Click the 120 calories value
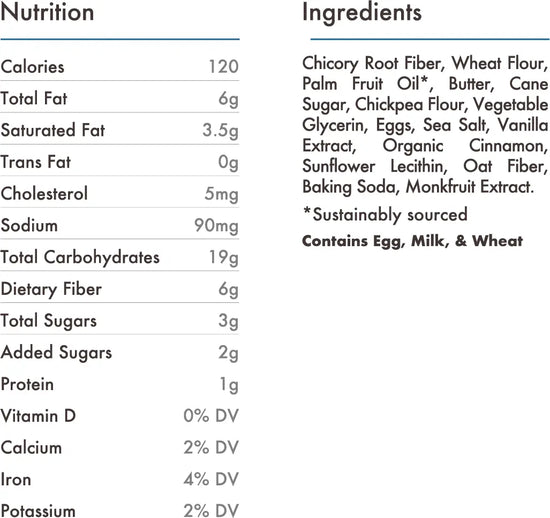Viewport: 550px width, 518px height. coord(224,67)
